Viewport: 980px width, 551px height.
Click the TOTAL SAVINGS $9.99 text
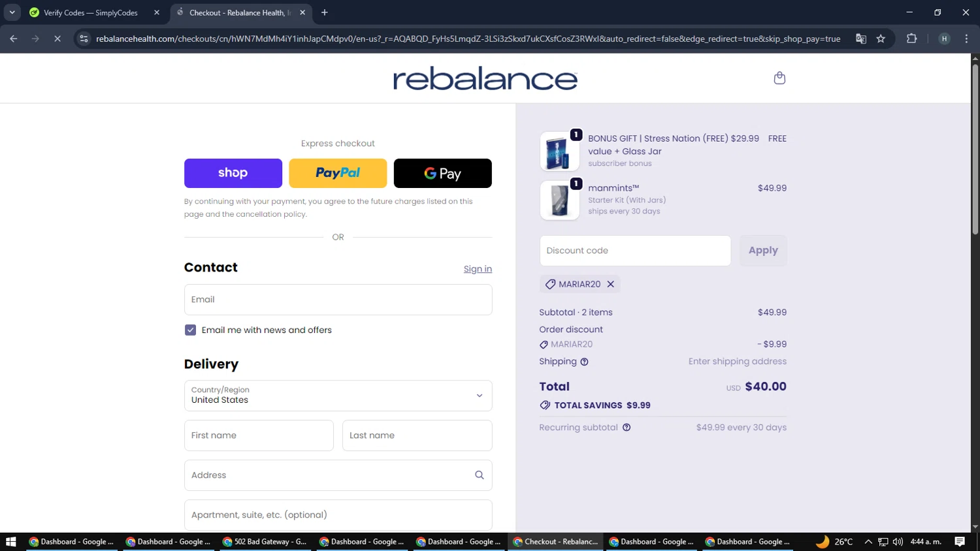[602, 405]
